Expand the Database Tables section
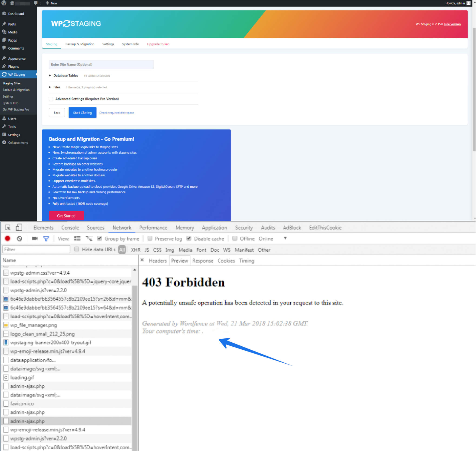 tap(51, 76)
